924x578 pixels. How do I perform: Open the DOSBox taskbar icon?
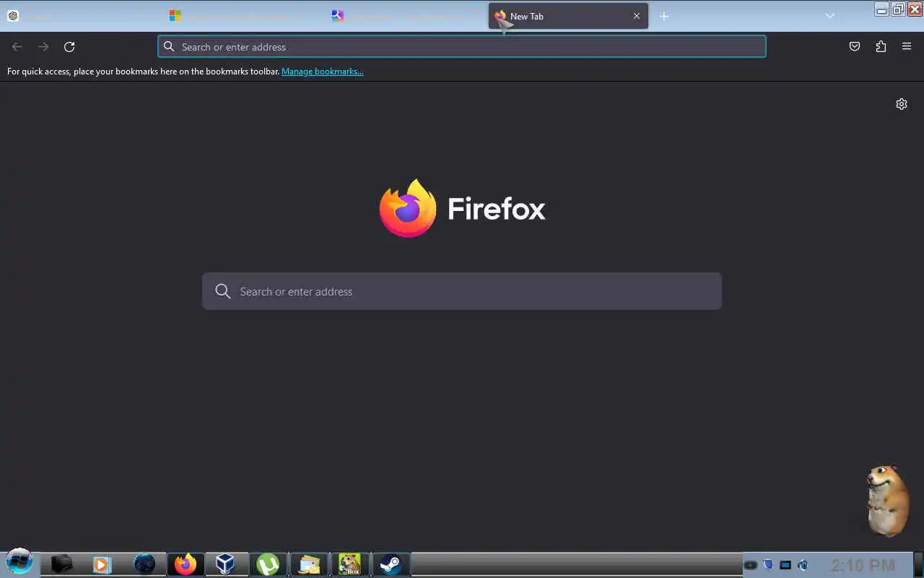(x=350, y=564)
